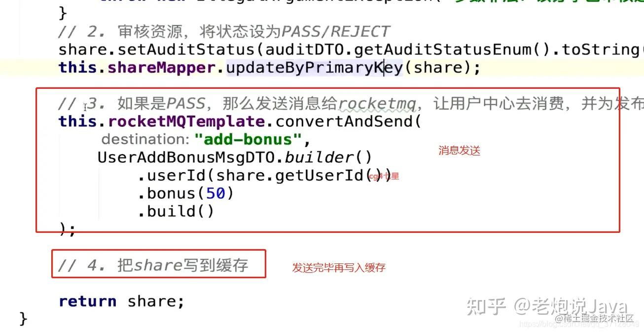This screenshot has height=333, width=644.
Task: Click the 稀土掘金技术社区 watermark
Action: [x=595, y=319]
